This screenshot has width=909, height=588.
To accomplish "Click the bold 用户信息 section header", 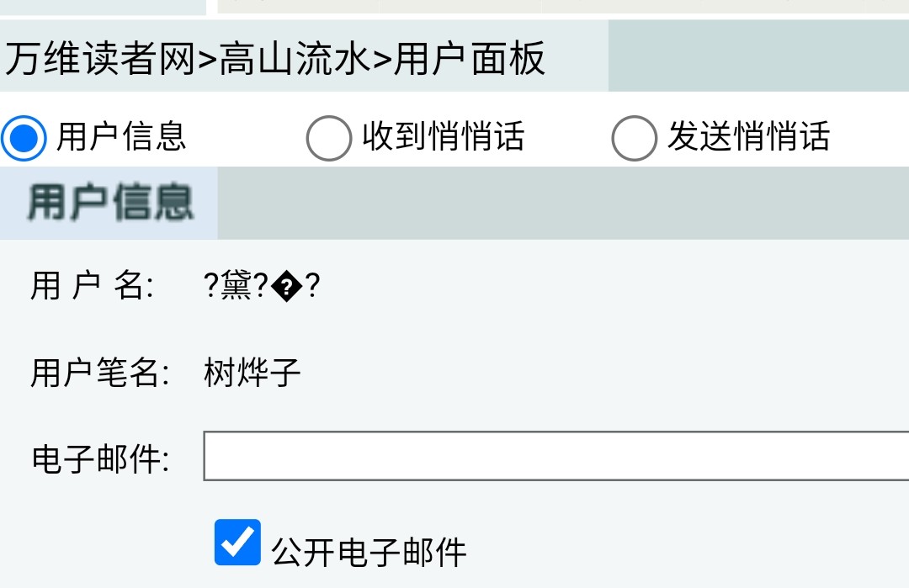I will click(x=110, y=203).
